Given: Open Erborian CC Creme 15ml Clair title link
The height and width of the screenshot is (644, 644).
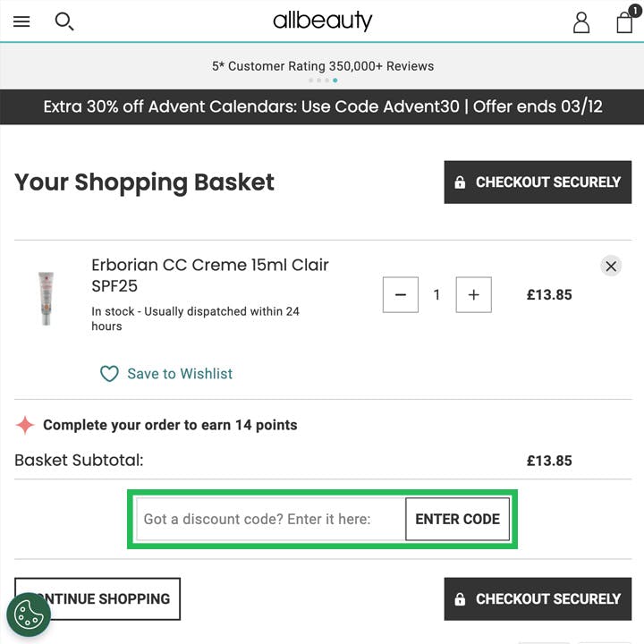Looking at the screenshot, I should (x=210, y=275).
